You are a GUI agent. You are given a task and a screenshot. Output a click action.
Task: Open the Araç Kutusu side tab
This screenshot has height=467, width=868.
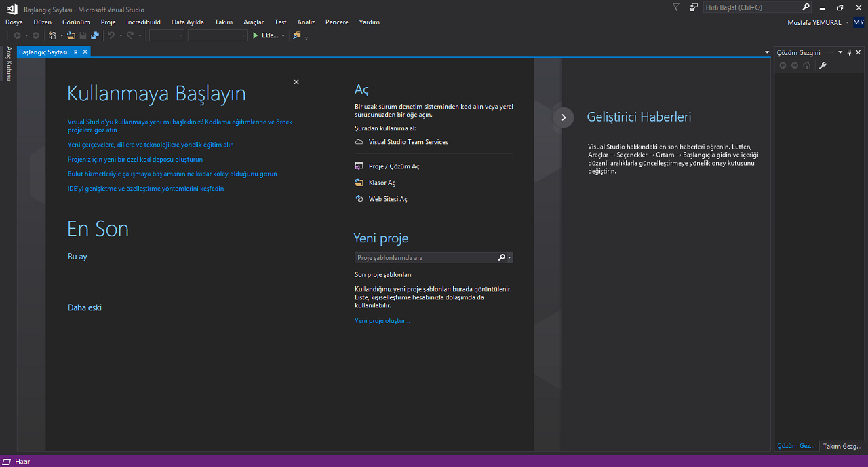click(x=9, y=64)
